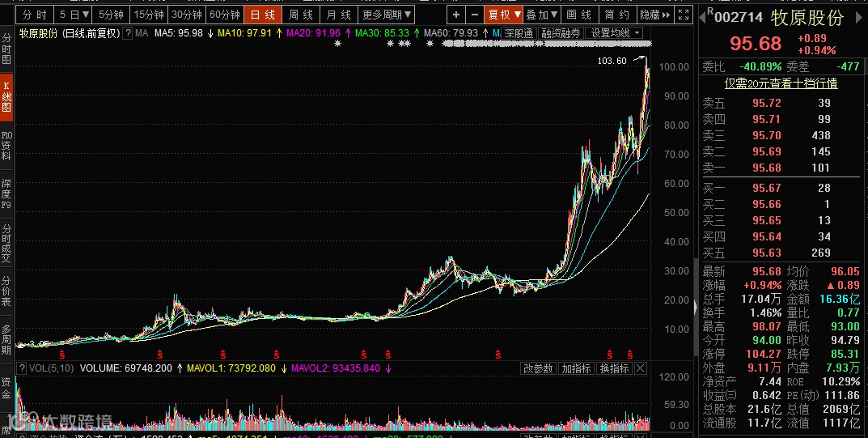Click the R margin-trading badge before 002714
Image resolution: width=868 pixels, height=438 pixels.
[709, 11]
